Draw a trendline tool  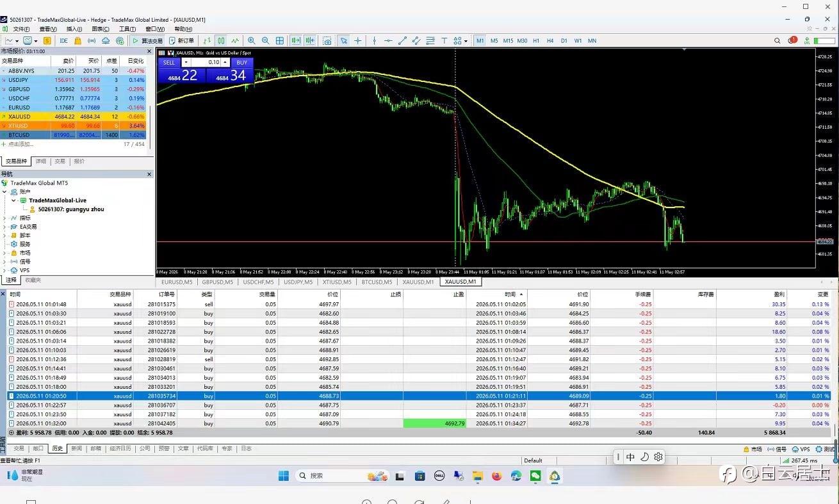point(402,40)
